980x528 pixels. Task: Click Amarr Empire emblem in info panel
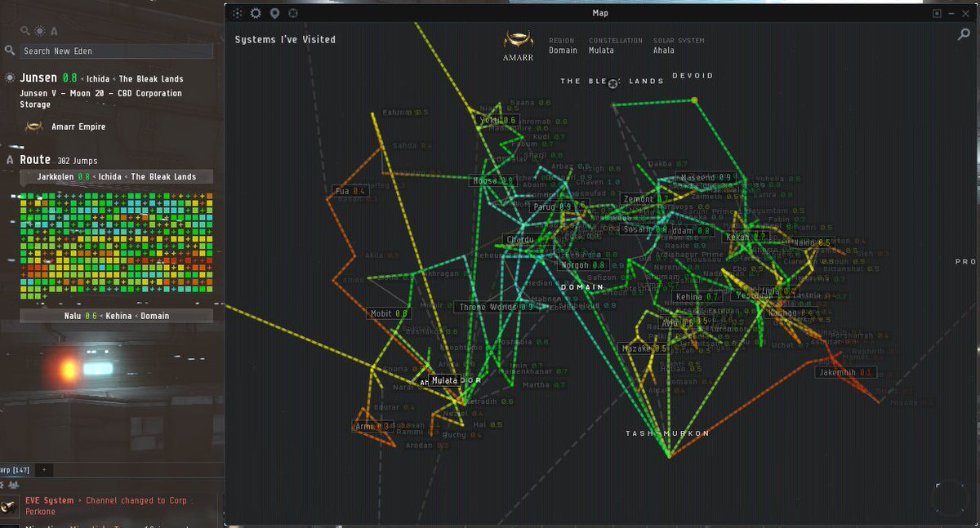[33, 126]
